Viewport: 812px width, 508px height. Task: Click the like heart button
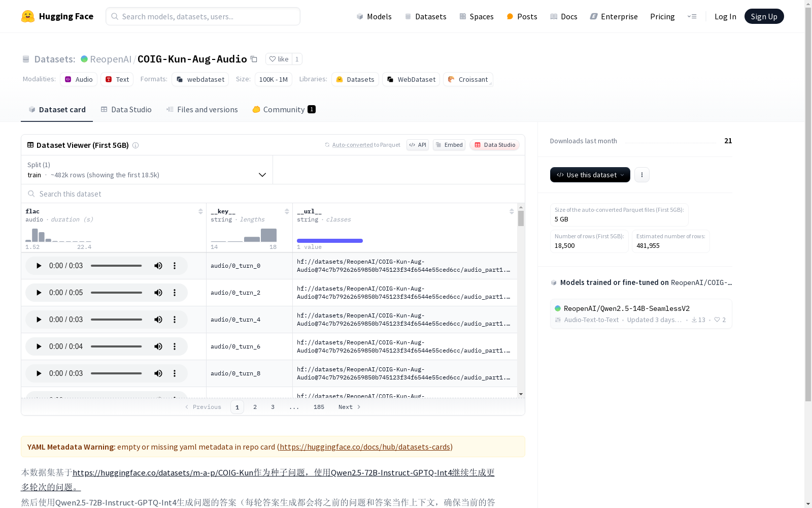tap(279, 59)
